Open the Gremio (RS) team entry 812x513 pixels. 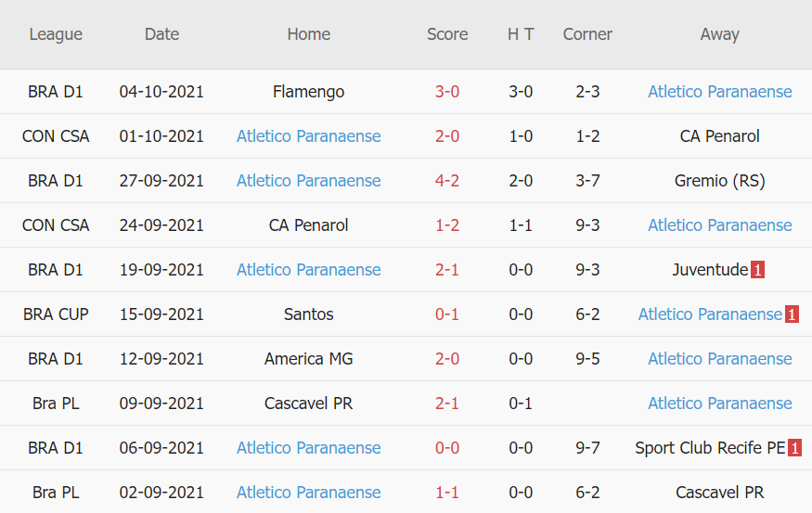point(719,181)
